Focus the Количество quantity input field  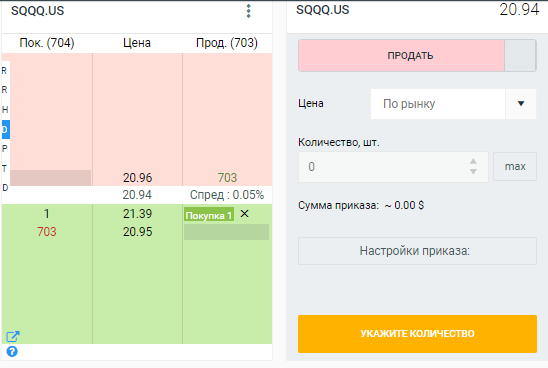(x=393, y=167)
